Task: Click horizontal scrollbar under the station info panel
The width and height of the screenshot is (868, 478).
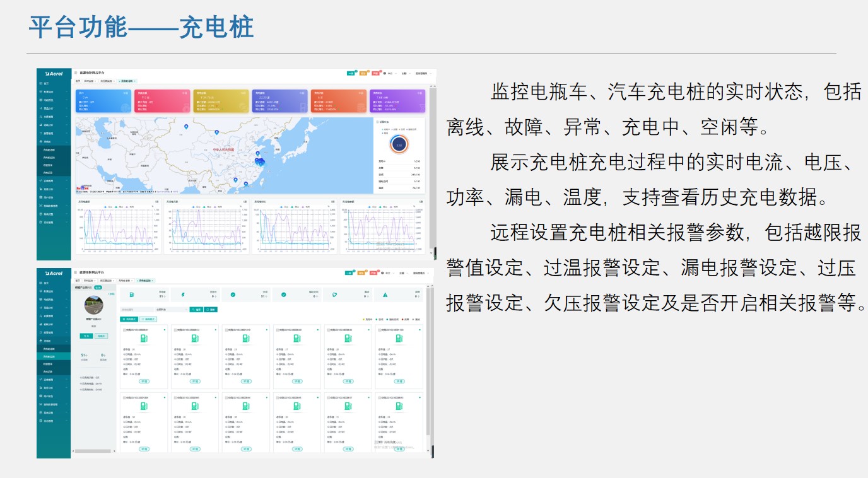Action: tap(93, 451)
